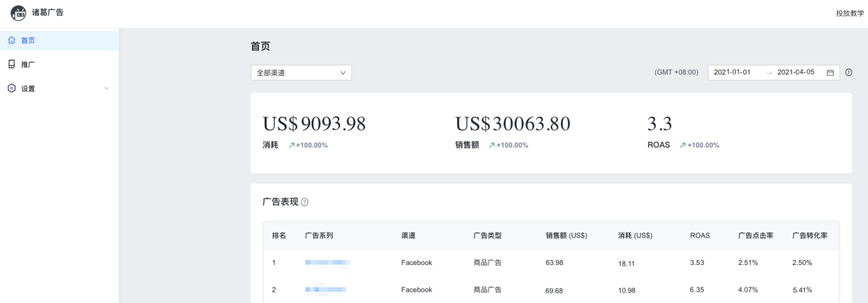The width and height of the screenshot is (868, 303).
Task: Click the trend arrow beside 销售额
Action: point(492,145)
